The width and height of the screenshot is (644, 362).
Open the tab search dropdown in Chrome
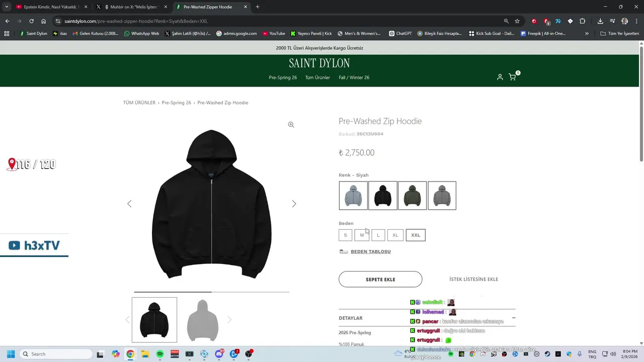(7, 7)
